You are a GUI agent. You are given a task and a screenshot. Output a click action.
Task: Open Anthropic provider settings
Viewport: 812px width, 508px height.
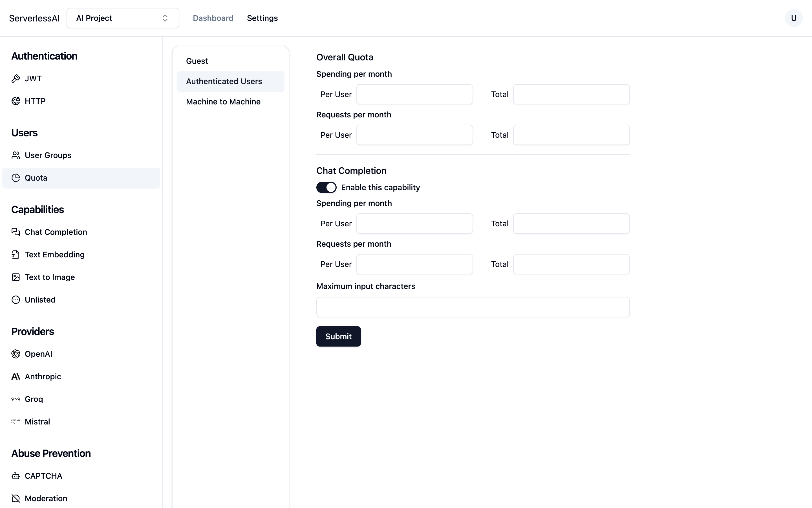click(x=81, y=377)
